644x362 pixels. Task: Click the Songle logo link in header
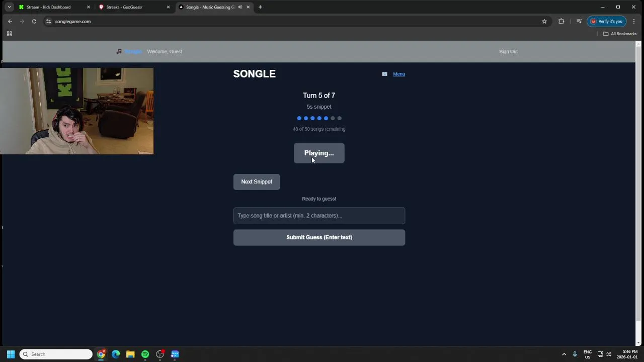click(x=133, y=51)
